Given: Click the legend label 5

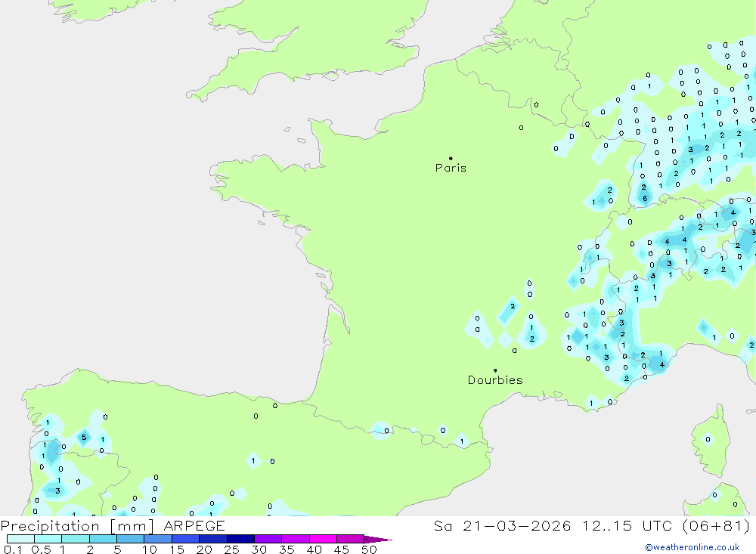Looking at the screenshot, I should (x=117, y=549).
